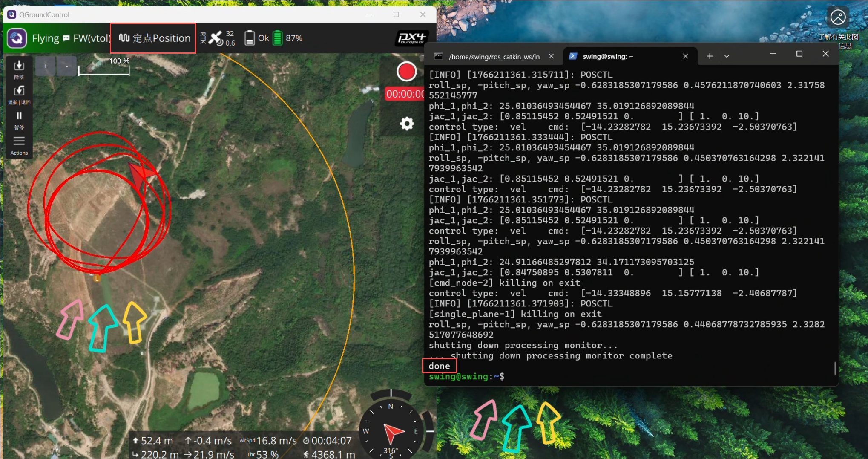868x459 pixels.
Task: Click the 00:00:00 recording timer
Action: pyautogui.click(x=405, y=94)
